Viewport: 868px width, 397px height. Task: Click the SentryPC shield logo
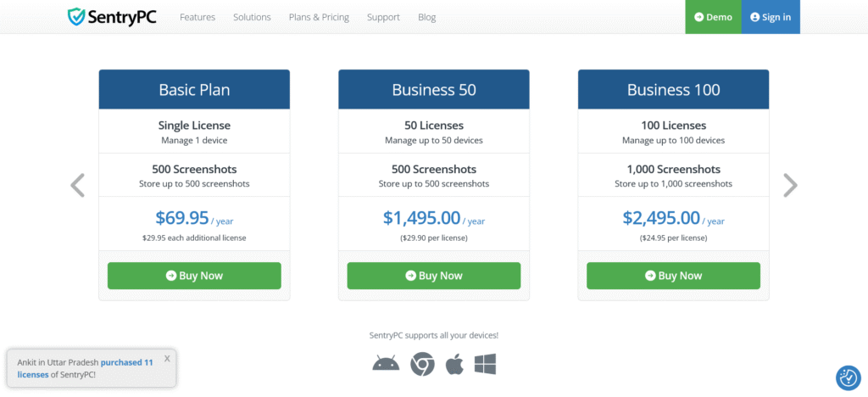pyautogui.click(x=77, y=17)
